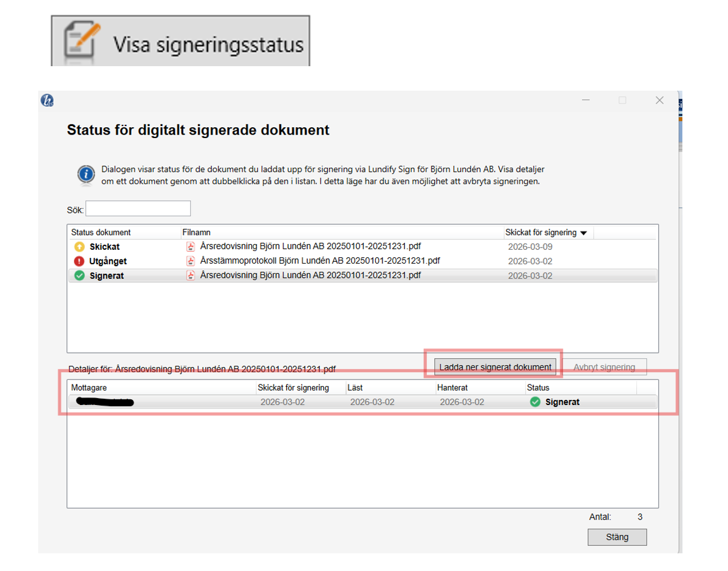The width and height of the screenshot is (728, 571).
Task: Click green Signerat icon in recipient details
Action: 535,402
